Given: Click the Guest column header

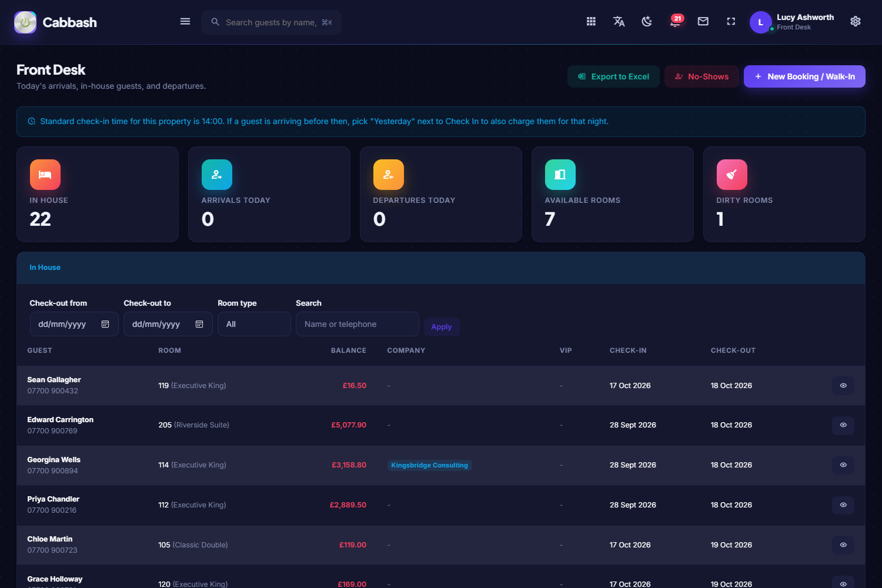Looking at the screenshot, I should coord(40,350).
